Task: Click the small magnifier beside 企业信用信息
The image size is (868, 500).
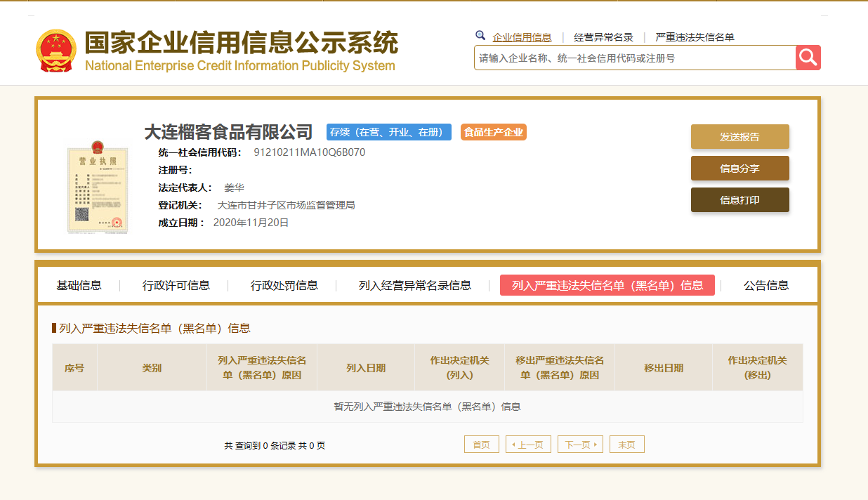Action: (480, 35)
